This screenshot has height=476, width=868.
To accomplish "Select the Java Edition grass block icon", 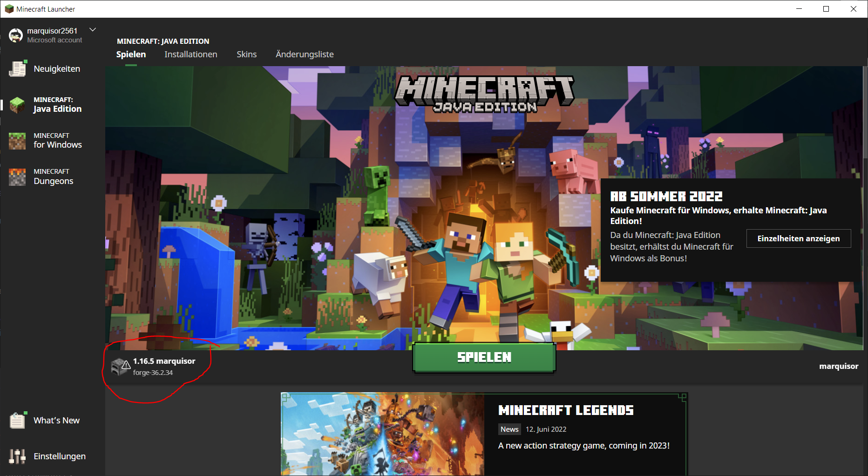I will (x=18, y=105).
